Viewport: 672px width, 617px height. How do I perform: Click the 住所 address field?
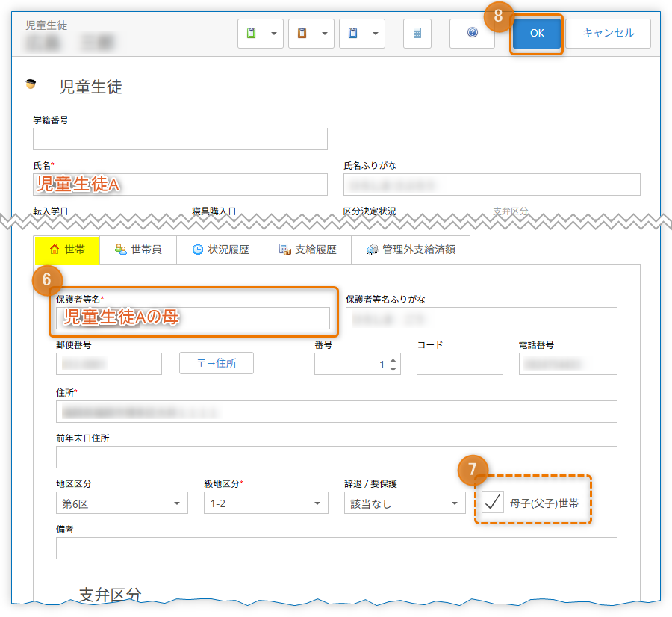point(337,412)
